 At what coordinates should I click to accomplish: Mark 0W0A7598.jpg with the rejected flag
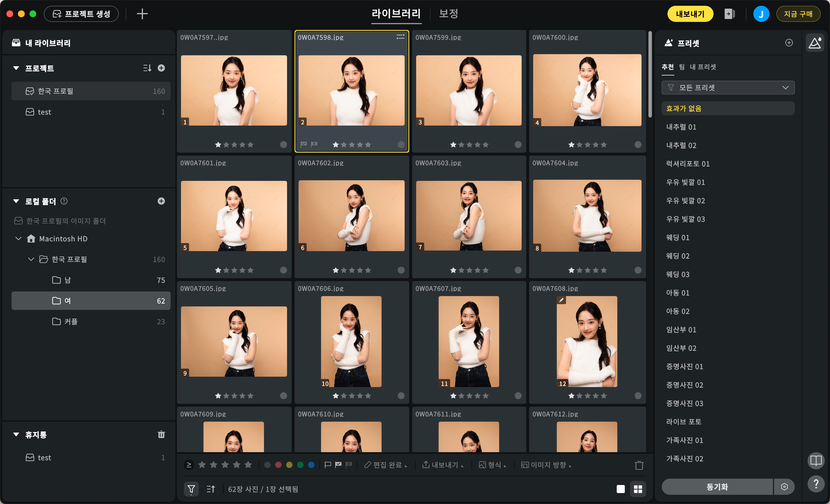click(x=314, y=145)
